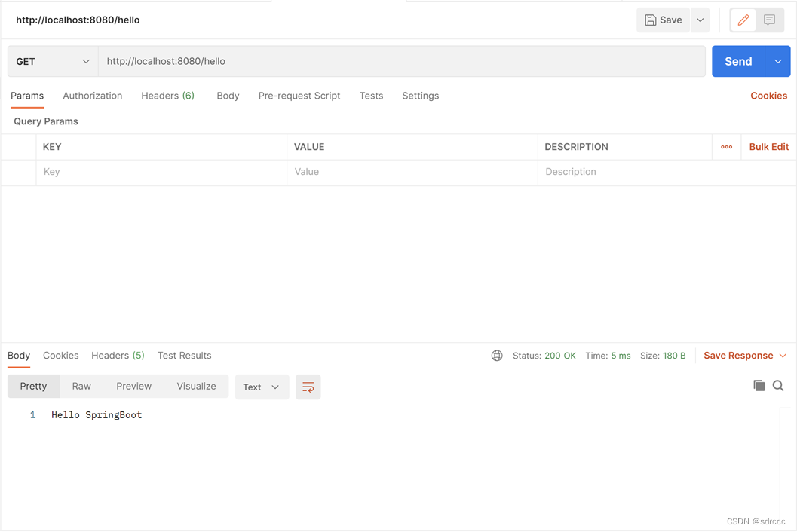Select the response Body tab
Image resolution: width=797 pixels, height=532 pixels.
point(19,356)
